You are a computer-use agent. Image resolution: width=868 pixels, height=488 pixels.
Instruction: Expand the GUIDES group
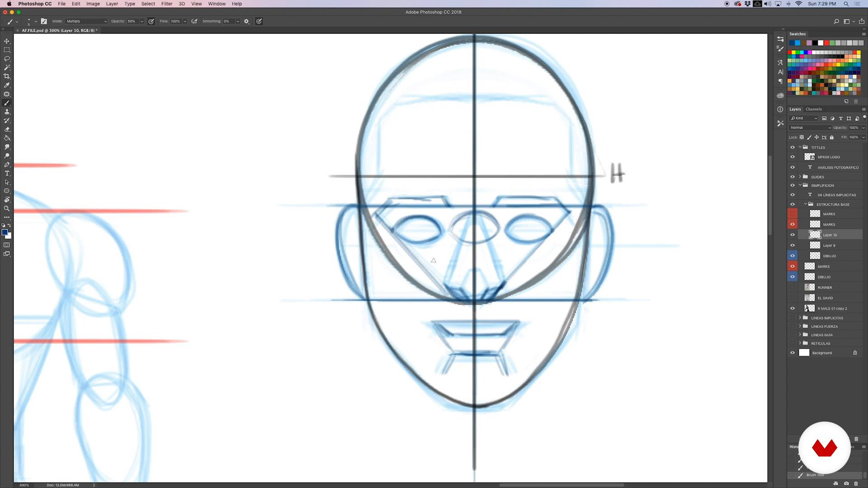(x=800, y=177)
